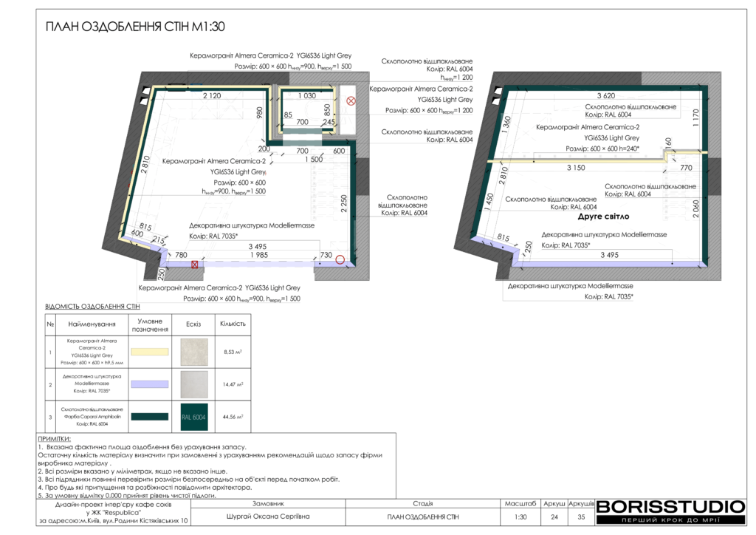
Task: Click the 'ВІДОМІСТЬ ОЗДОБЛЕННЯ СТІН' table heading
Action: pos(92,306)
